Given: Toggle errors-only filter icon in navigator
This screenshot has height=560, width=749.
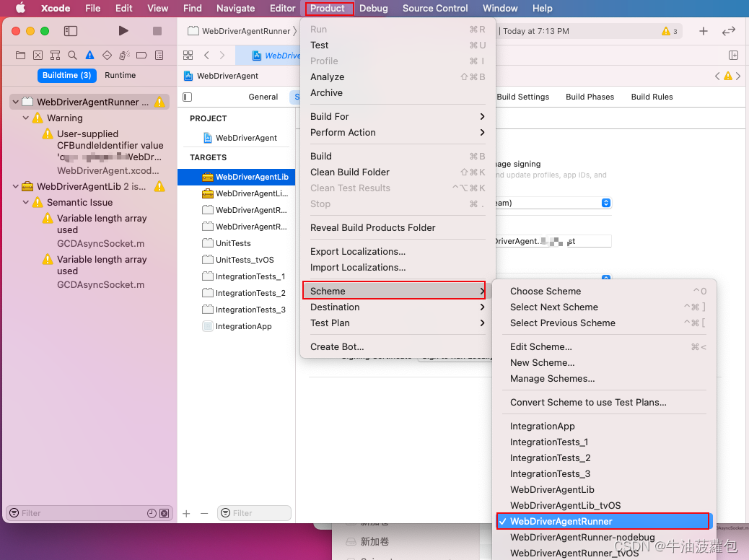Looking at the screenshot, I should point(165,513).
